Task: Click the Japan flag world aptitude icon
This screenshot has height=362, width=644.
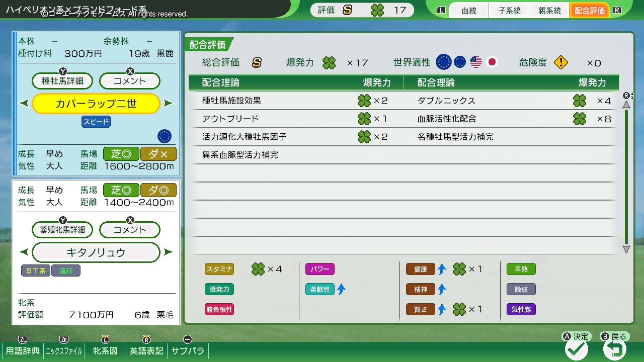Action: [x=492, y=62]
